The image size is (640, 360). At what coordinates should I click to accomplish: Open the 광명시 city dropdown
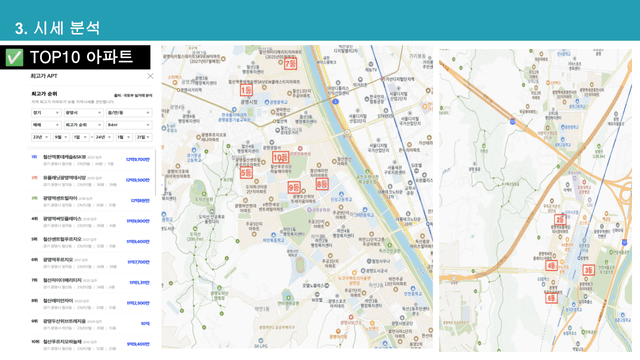pyautogui.click(x=84, y=113)
